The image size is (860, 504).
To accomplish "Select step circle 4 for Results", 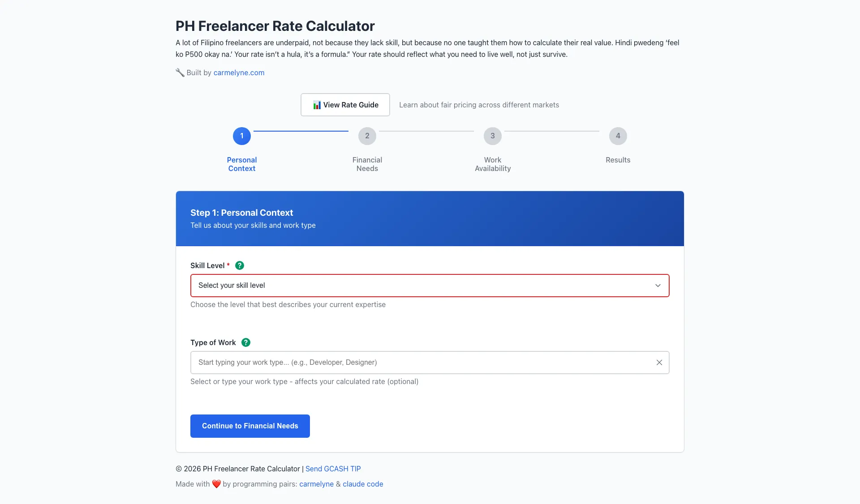I will point(618,136).
